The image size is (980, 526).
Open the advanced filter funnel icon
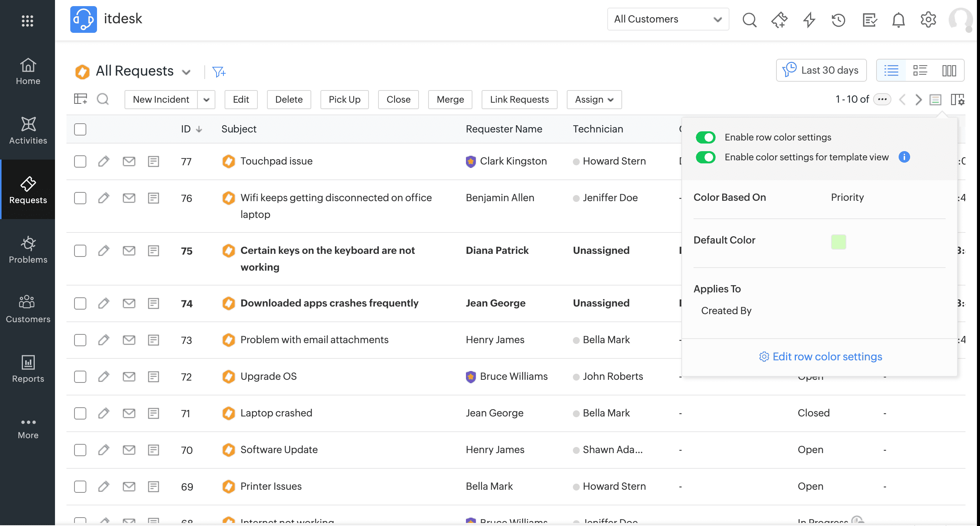(x=219, y=72)
